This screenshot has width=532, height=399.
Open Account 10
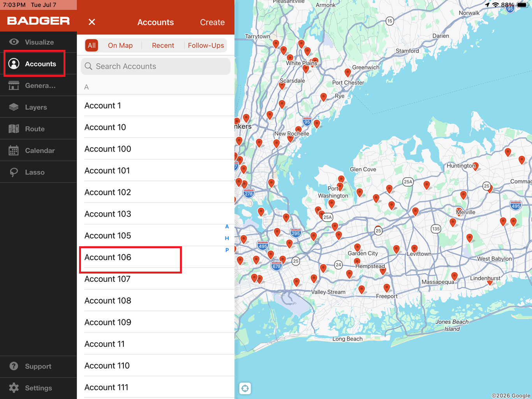point(156,127)
